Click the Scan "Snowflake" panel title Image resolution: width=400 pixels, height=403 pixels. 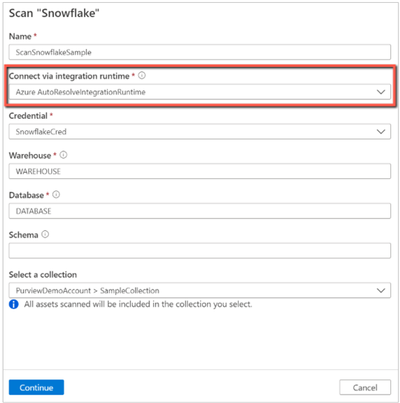click(x=54, y=13)
